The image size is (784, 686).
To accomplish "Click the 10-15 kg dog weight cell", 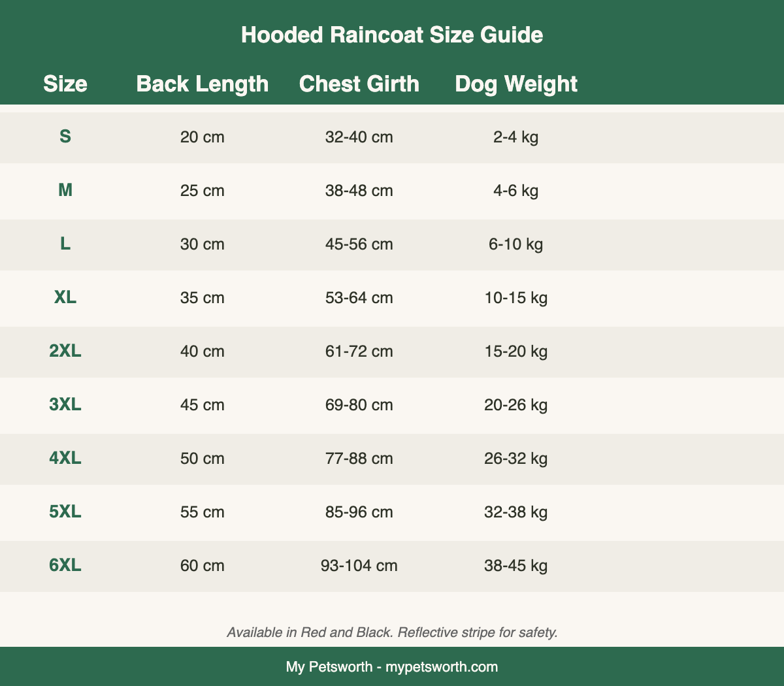I will (x=516, y=298).
